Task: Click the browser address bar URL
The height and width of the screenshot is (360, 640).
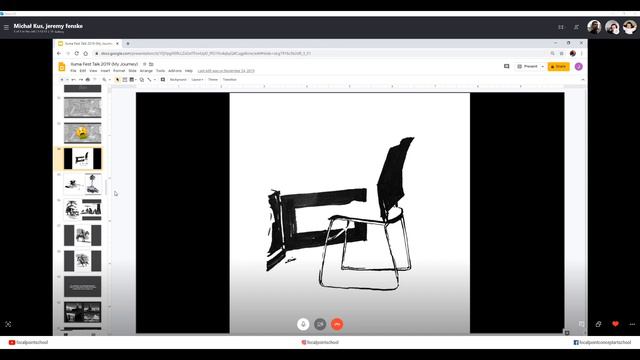Action: 206,53
